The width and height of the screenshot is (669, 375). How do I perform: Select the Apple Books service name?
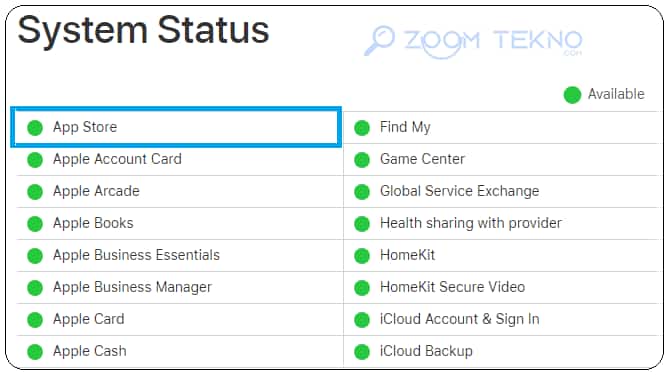(x=93, y=223)
